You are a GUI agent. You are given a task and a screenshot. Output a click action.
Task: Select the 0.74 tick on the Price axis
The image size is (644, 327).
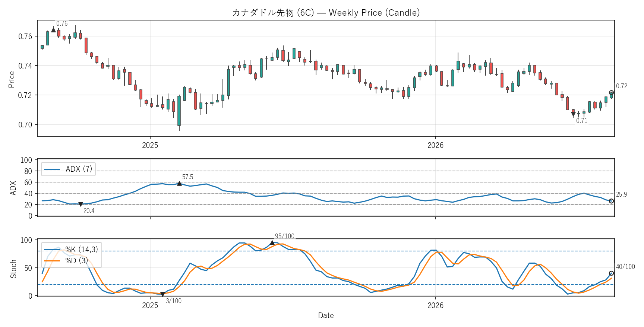[25, 66]
